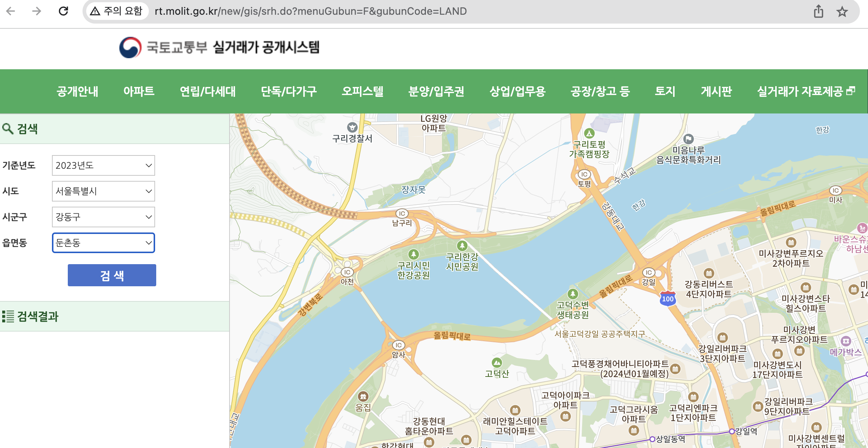Open the 시도 dropdown showing 서울특별시
The height and width of the screenshot is (448, 868).
pyautogui.click(x=103, y=191)
